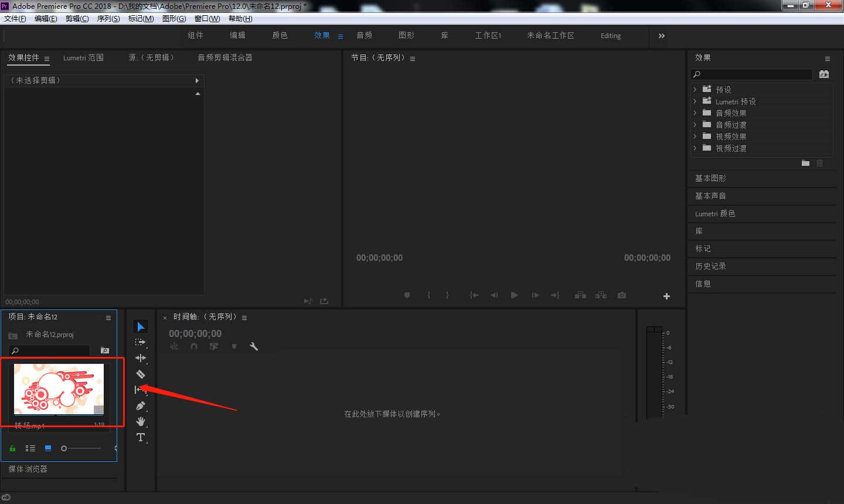Expand the Lumetri 预设 folder
The height and width of the screenshot is (504, 844).
coord(695,101)
